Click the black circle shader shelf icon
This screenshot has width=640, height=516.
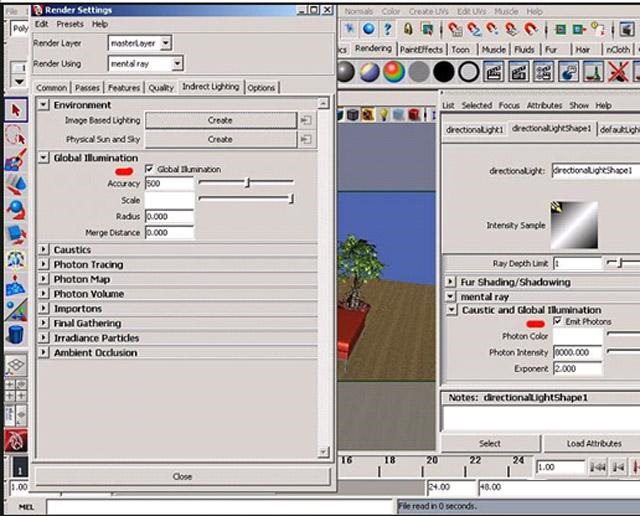point(444,72)
